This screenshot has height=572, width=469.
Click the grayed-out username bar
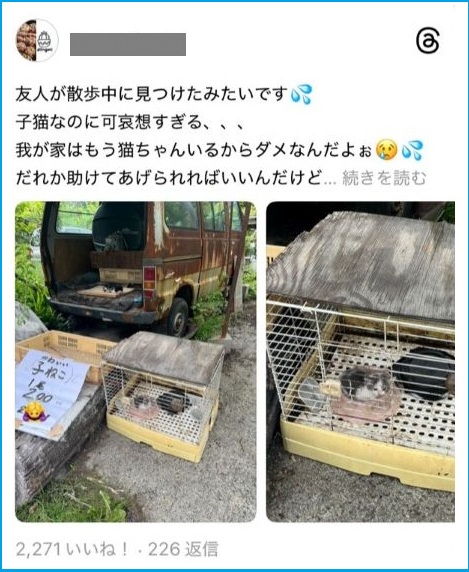(128, 45)
